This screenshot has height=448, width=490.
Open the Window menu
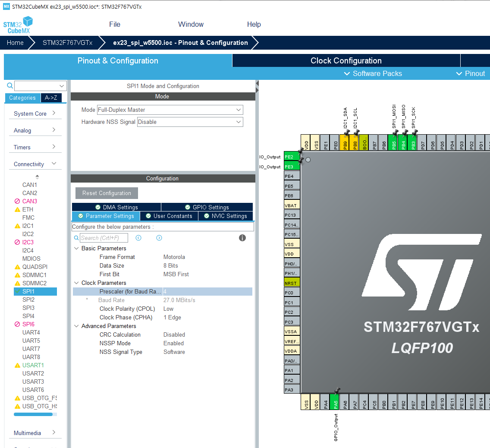tap(191, 24)
